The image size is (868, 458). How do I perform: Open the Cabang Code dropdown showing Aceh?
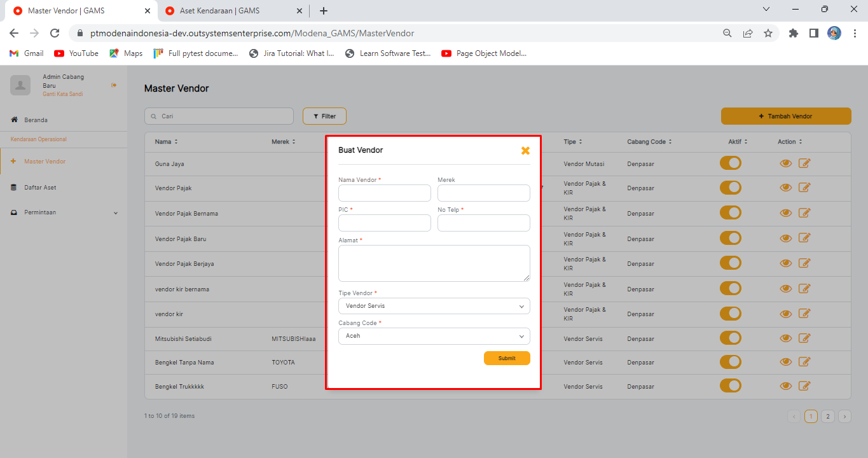[x=434, y=336]
